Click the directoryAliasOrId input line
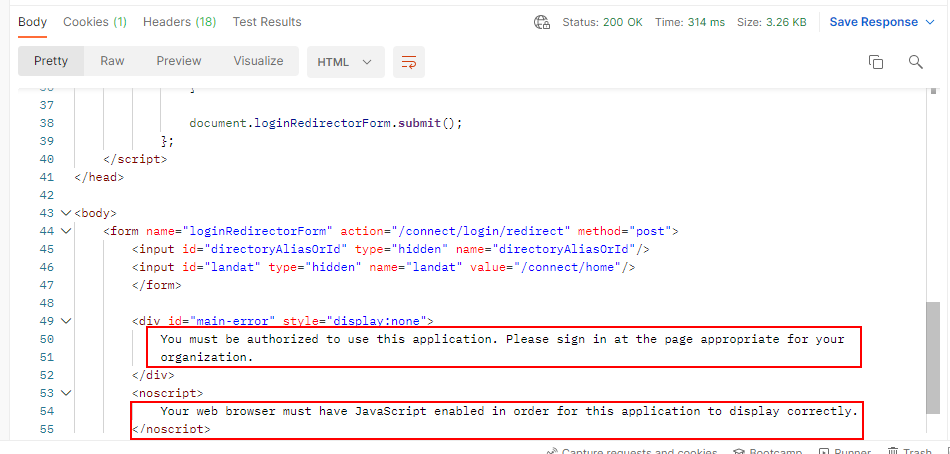This screenshot has width=950, height=454. 391,249
